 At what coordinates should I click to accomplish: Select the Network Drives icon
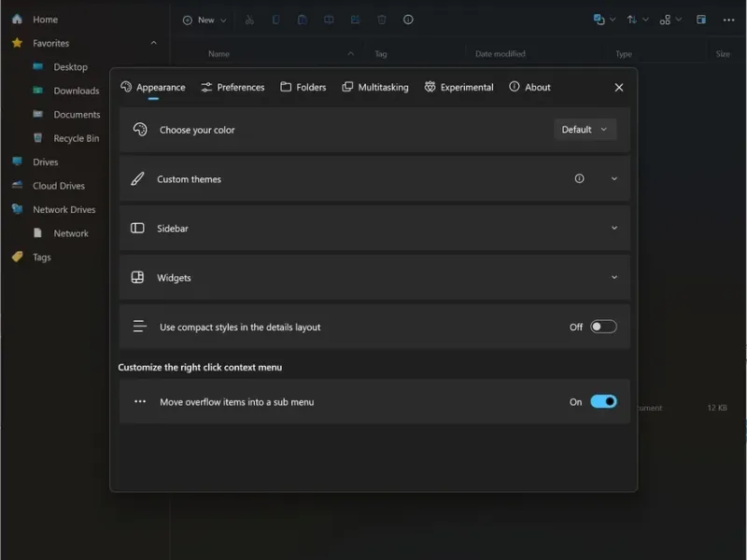(x=17, y=209)
